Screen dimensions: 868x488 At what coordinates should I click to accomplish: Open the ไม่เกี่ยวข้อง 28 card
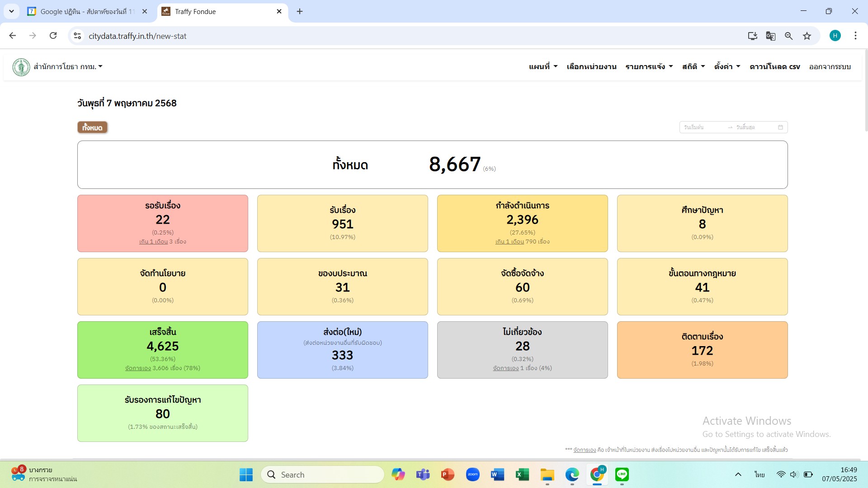coord(522,350)
